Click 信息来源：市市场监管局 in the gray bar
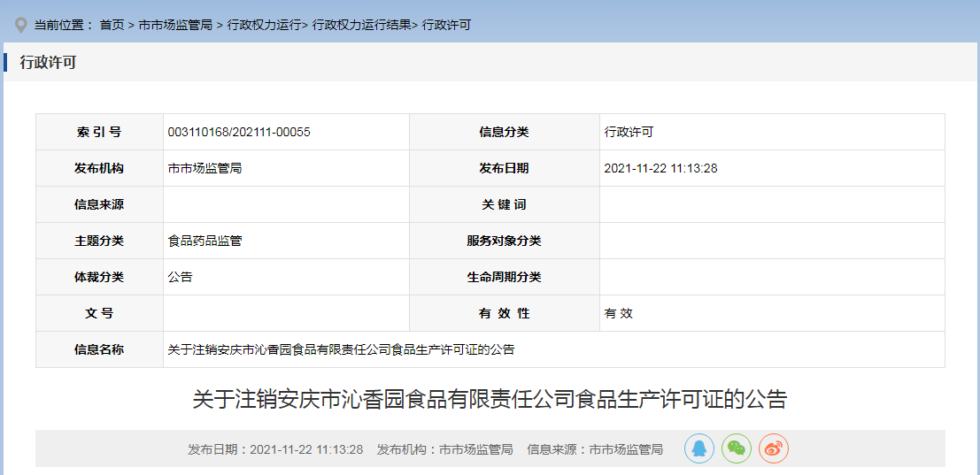 pyautogui.click(x=595, y=449)
